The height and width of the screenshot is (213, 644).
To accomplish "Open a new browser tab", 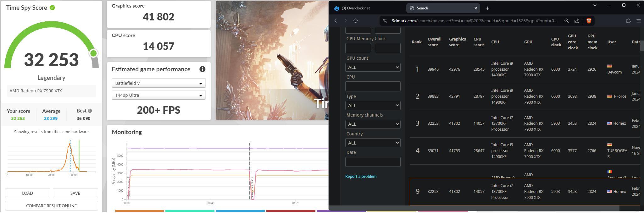I will tap(487, 8).
